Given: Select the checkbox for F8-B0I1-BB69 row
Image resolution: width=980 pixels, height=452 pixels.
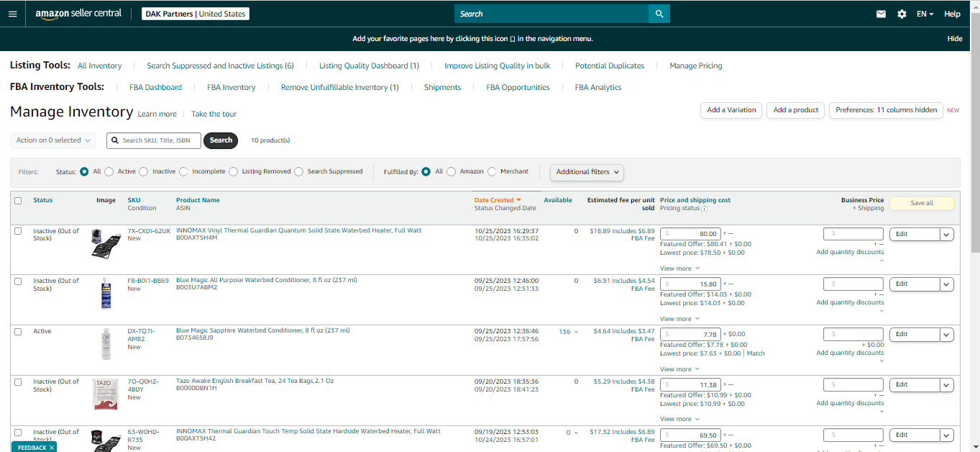Looking at the screenshot, I should coord(18,281).
